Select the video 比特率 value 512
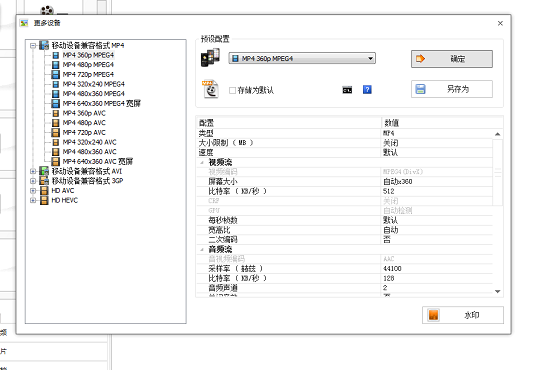550x370 pixels. pos(388,191)
